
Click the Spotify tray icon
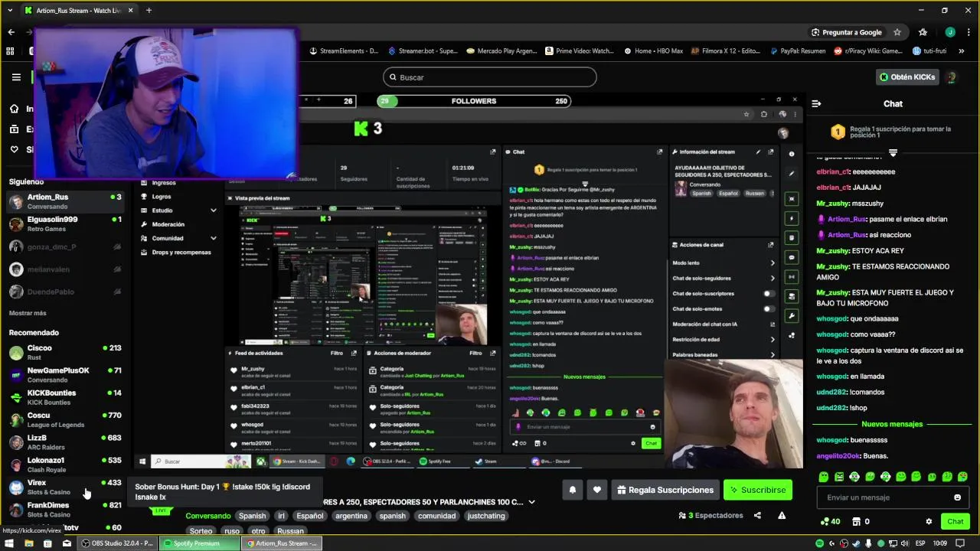coord(820,543)
